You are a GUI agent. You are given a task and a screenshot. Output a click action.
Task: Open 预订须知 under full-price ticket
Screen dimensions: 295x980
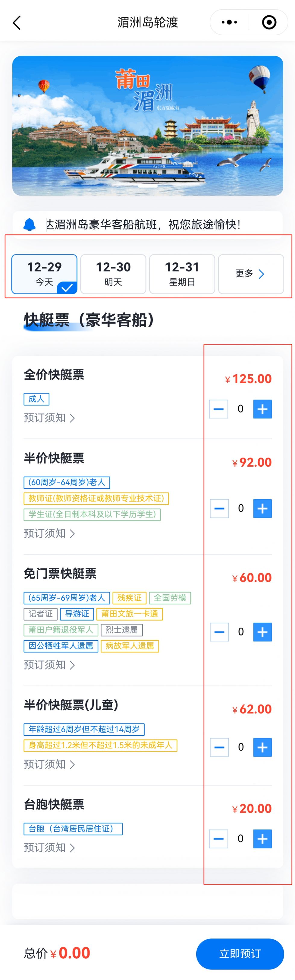(49, 418)
